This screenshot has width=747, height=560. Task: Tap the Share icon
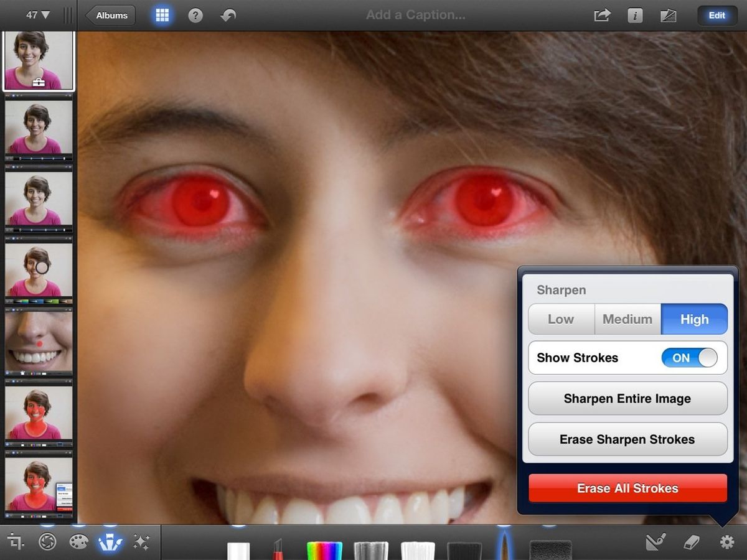601,15
